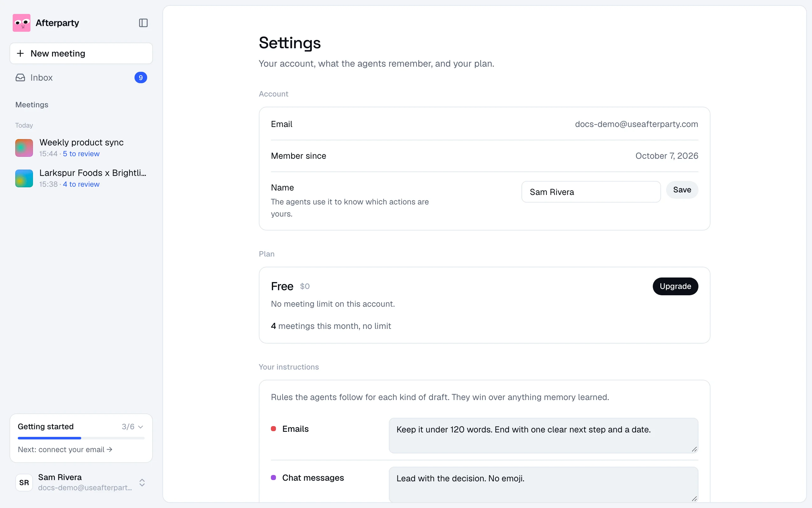Click the Meetings section heading
This screenshot has width=812, height=508.
point(32,105)
